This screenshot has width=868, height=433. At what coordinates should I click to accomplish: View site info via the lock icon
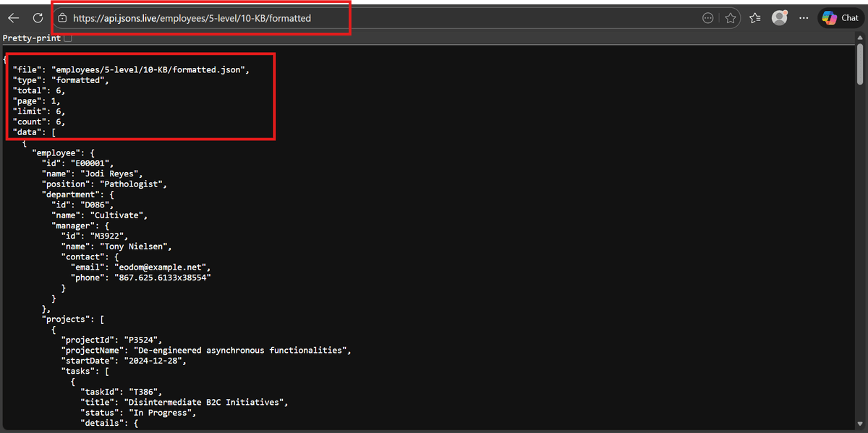[x=62, y=18]
